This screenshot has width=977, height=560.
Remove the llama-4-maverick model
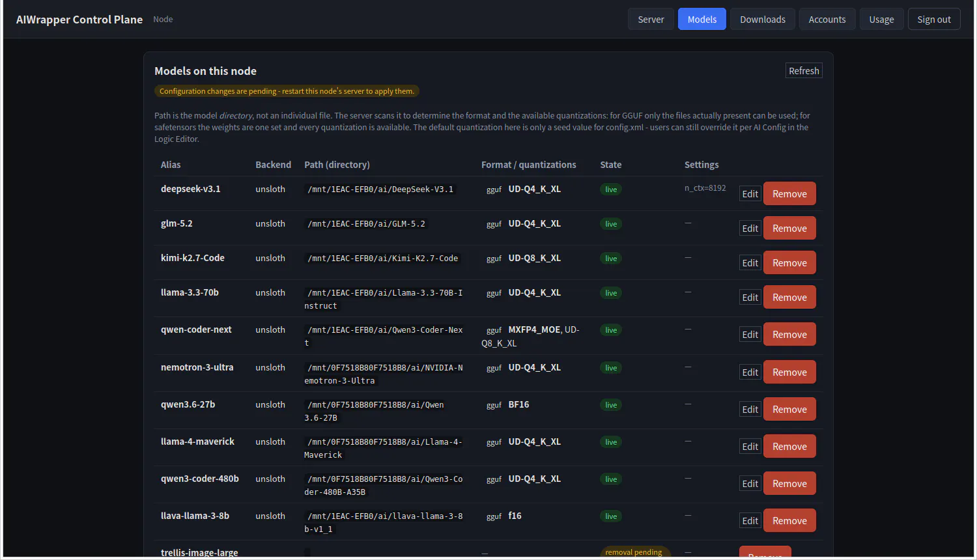point(789,447)
